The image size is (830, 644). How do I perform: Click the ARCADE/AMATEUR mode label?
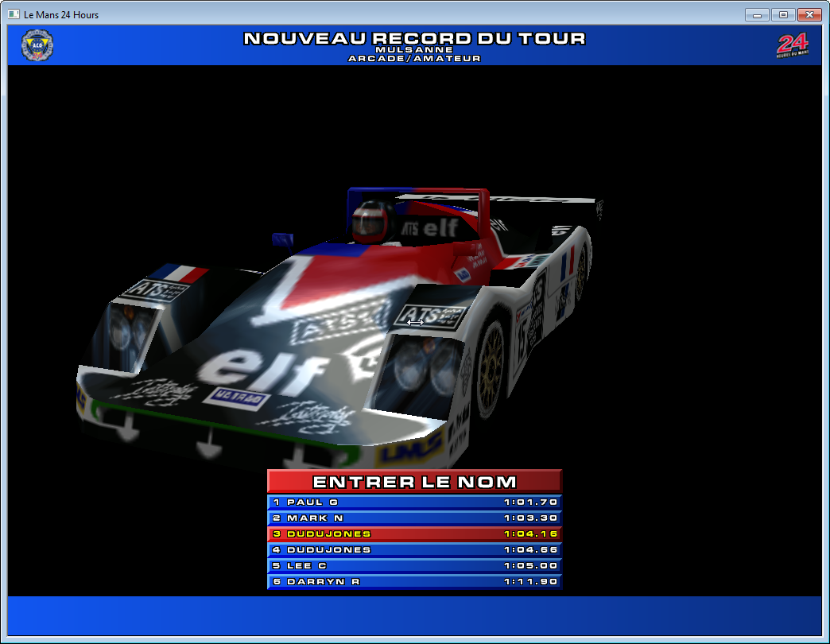(414, 58)
